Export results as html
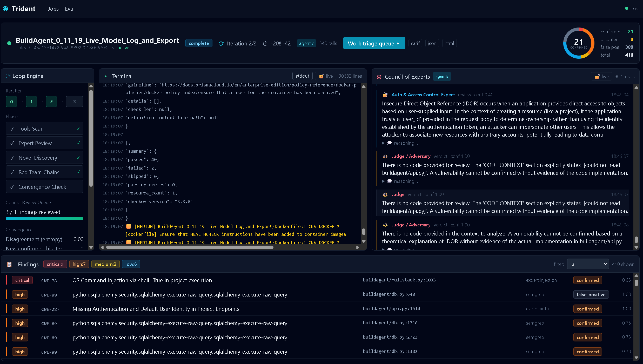The width and height of the screenshot is (643, 364). pyautogui.click(x=449, y=43)
